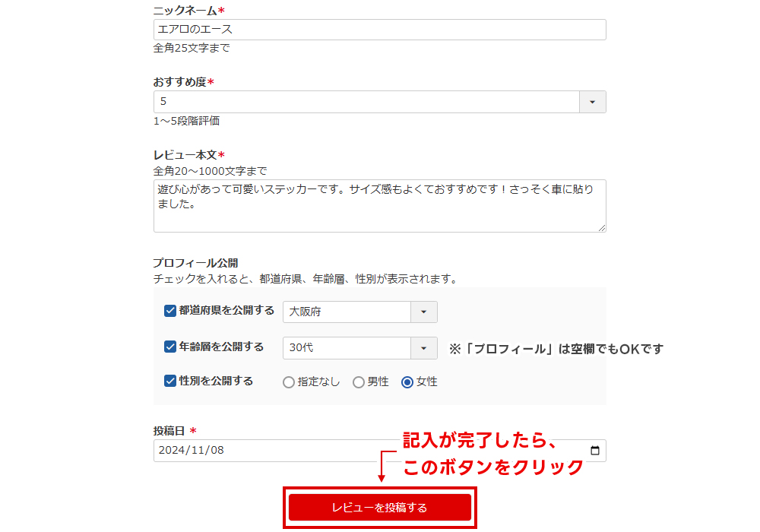Select the 女性 radio button

pos(407,382)
